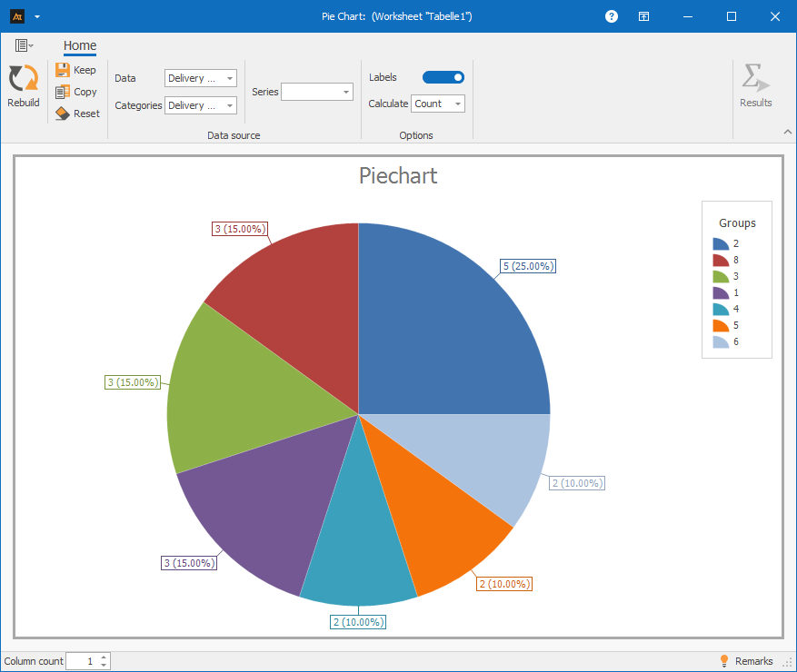Viewport: 797px width, 672px height.
Task: Click the ribbon display options icon
Action: [643, 16]
